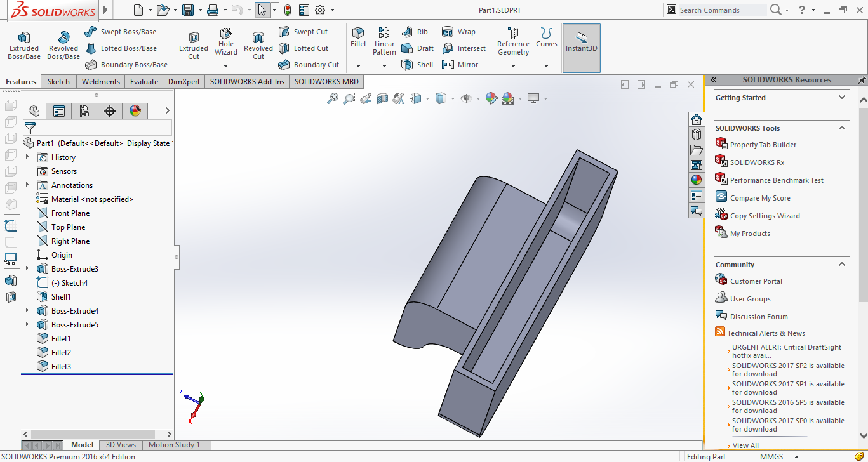Expand the Boss-Extrude5 feature node
The height and width of the screenshot is (462, 868).
click(27, 324)
